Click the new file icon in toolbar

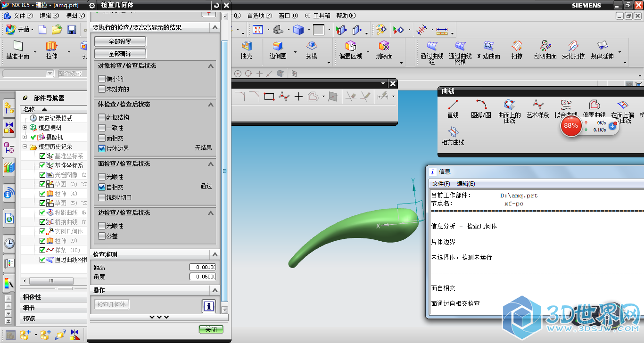pos(43,30)
